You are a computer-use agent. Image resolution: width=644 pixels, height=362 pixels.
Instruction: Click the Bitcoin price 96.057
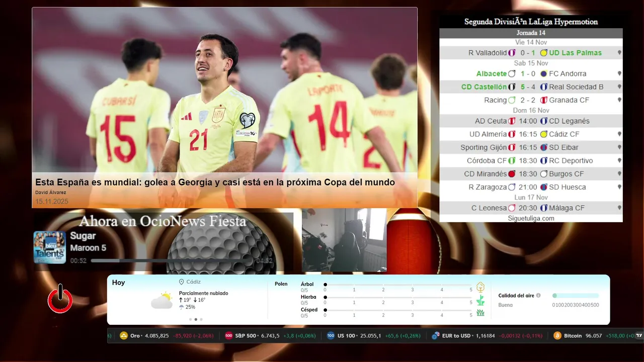[x=594, y=336]
